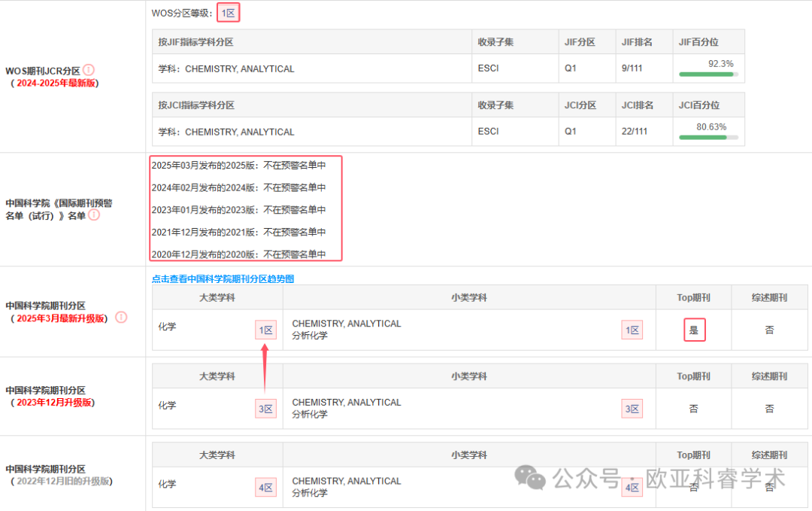Click the JCI percentile bar showing 80.63%
812x511 pixels.
coord(708,137)
